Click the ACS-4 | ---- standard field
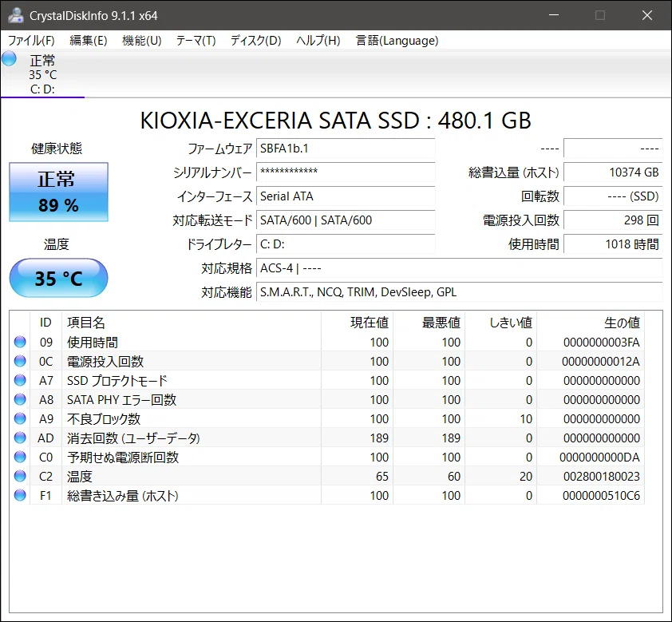672x622 pixels. (x=460, y=268)
